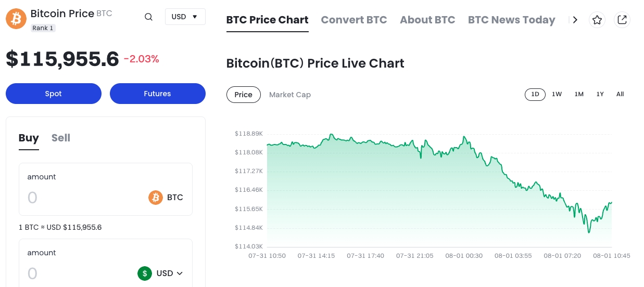Open the Convert BTC tab
The height and width of the screenshot is (287, 644).
[x=353, y=20]
